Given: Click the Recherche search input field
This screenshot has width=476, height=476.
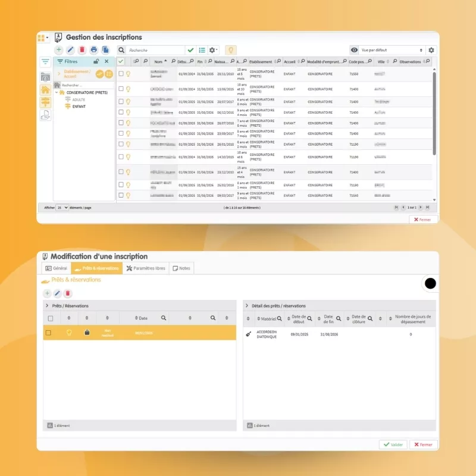Looking at the screenshot, I should 156,51.
